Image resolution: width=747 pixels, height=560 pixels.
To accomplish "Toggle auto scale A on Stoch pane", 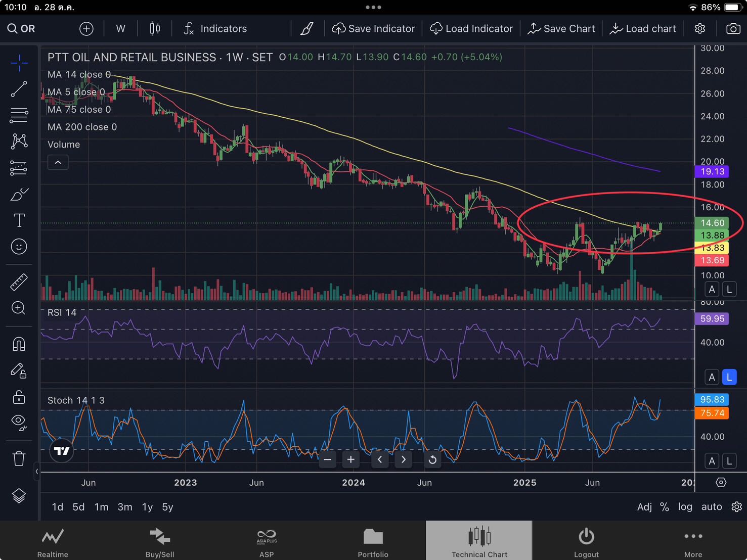I will pos(712,461).
